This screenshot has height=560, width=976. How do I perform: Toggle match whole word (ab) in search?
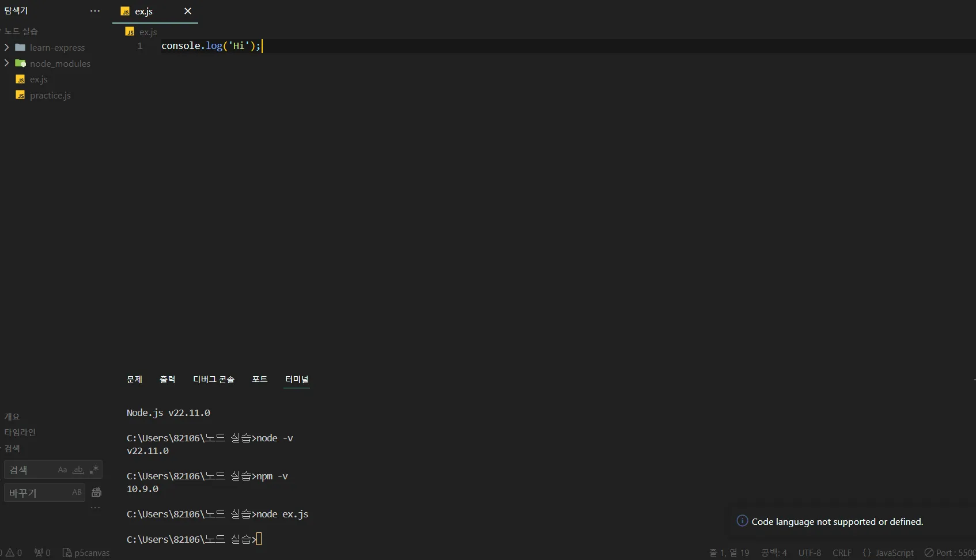[x=78, y=470]
